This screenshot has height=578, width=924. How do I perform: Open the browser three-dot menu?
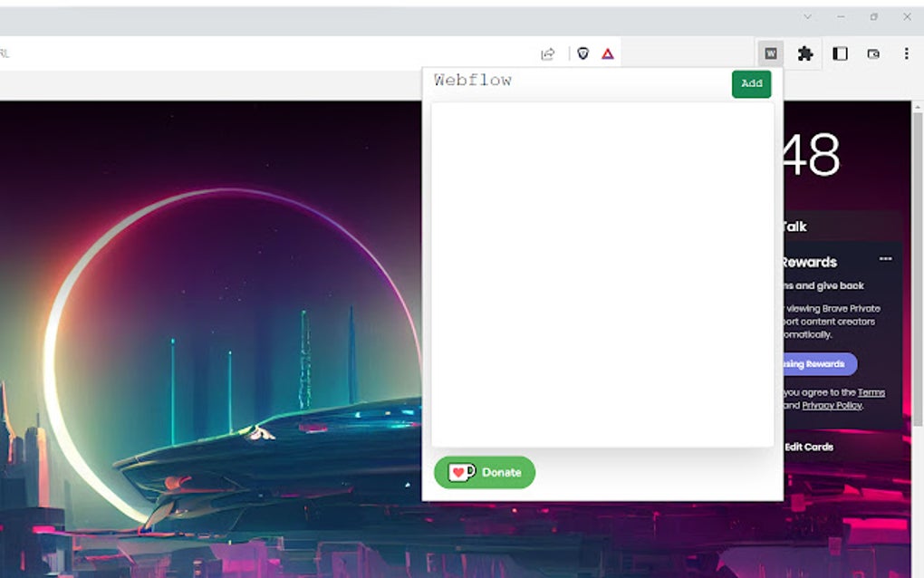(x=907, y=53)
